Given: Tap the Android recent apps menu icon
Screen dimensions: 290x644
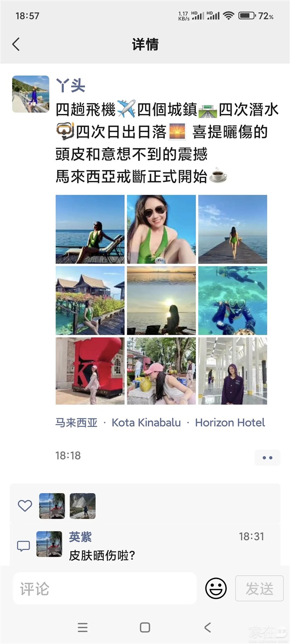Looking at the screenshot, I should tap(83, 627).
